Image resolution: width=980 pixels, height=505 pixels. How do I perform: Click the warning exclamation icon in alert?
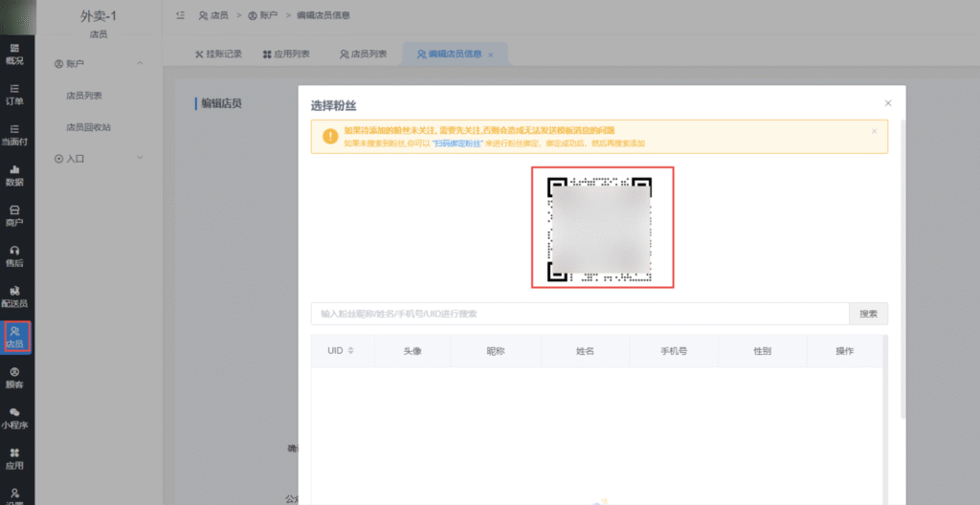[330, 136]
